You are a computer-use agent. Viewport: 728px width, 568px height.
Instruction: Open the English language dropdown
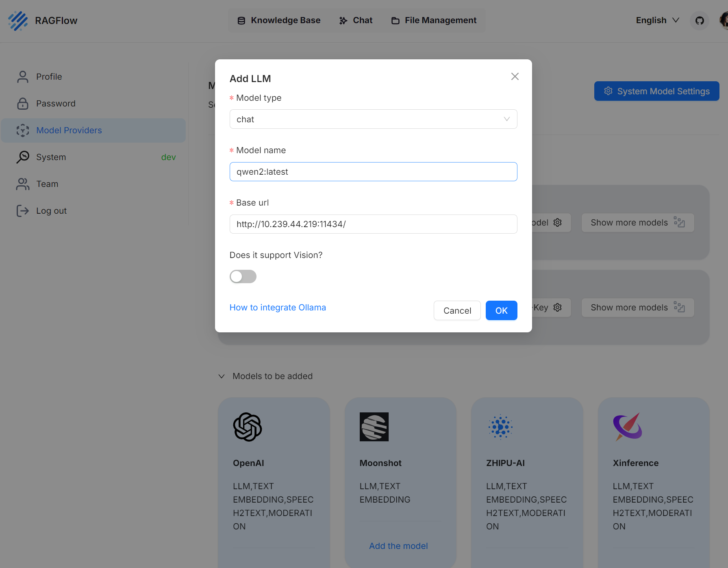(x=657, y=20)
